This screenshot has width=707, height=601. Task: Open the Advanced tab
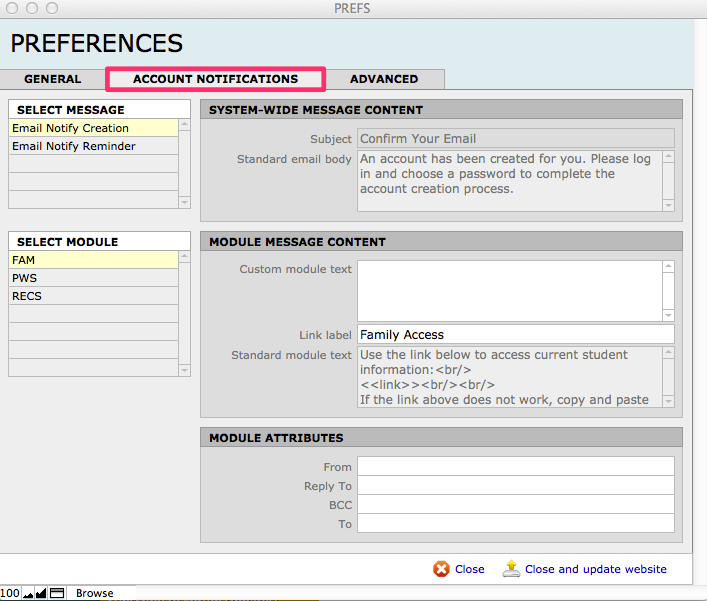(384, 79)
